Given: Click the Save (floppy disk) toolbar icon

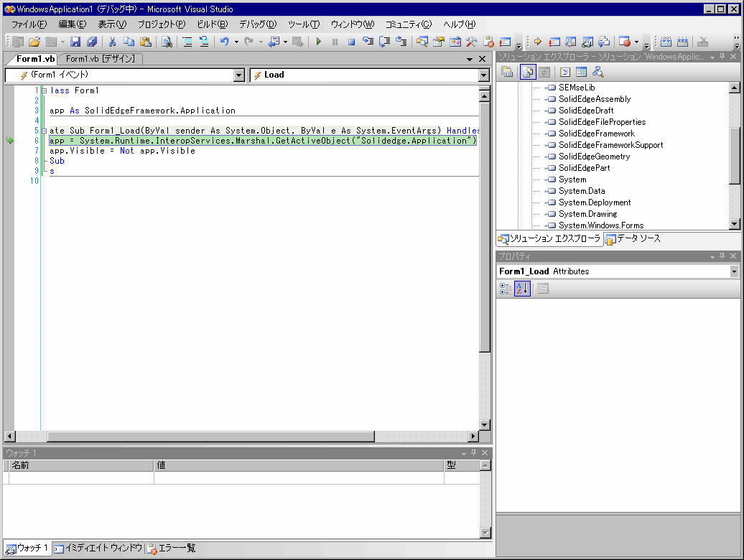Looking at the screenshot, I should [x=75, y=42].
